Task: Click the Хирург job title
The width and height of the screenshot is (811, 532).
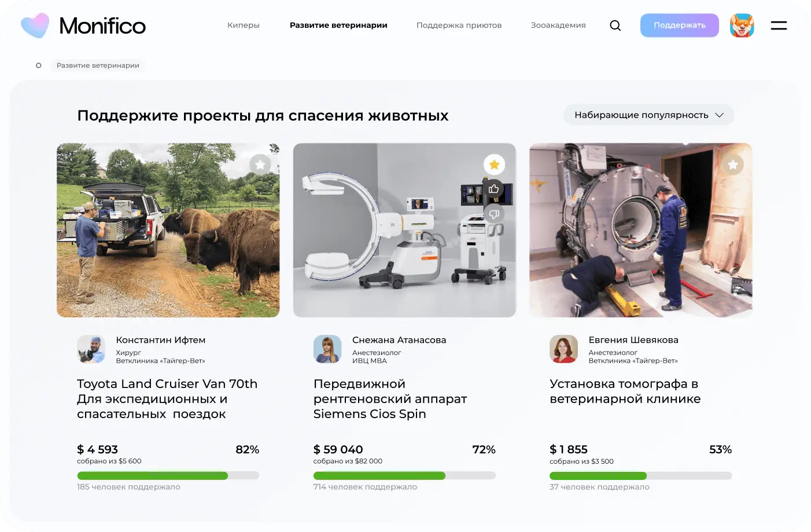Action: (x=128, y=353)
